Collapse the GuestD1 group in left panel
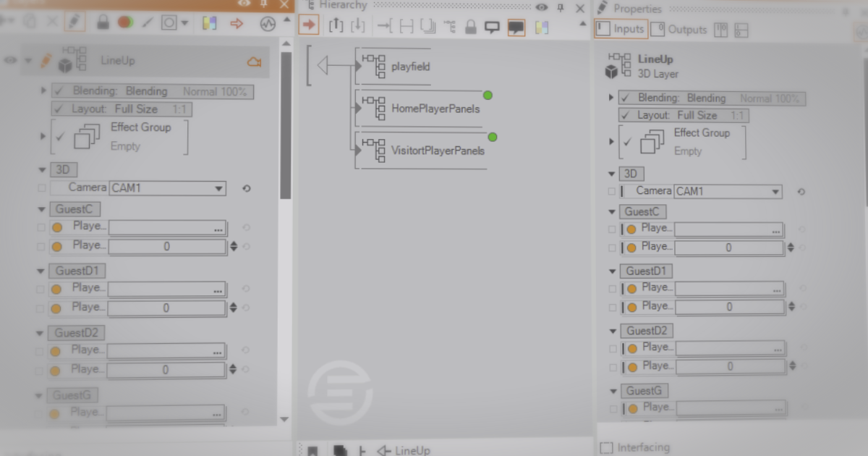 click(x=41, y=271)
